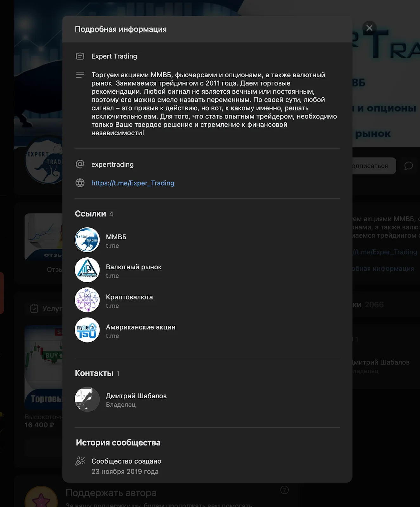420x507 pixels.
Task: Open the message bubble icon behind dialog
Action: click(x=409, y=166)
